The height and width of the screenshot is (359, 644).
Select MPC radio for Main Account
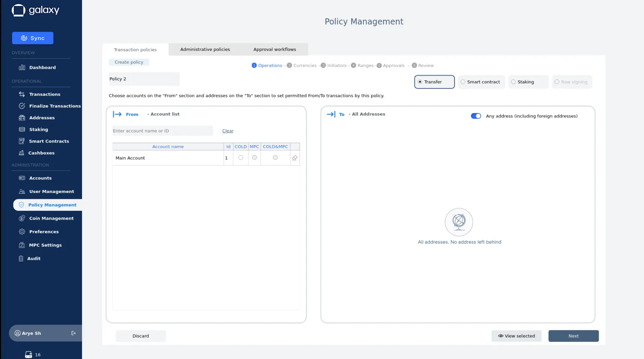coord(255,158)
